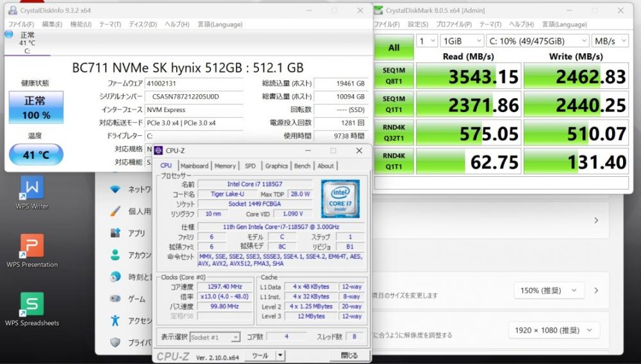
Task: Open WPS Spreadsheets desktop shortcut
Action: [x=32, y=309]
